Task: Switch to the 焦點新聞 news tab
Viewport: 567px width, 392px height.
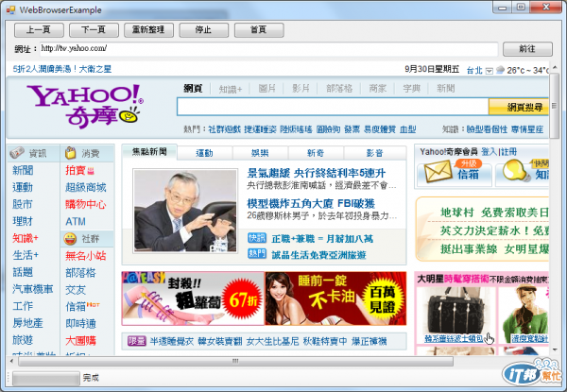Action: tap(149, 152)
